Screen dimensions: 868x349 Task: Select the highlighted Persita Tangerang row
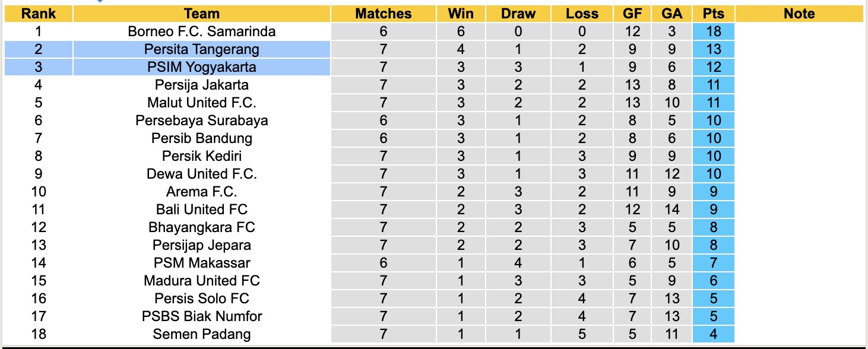click(x=202, y=49)
